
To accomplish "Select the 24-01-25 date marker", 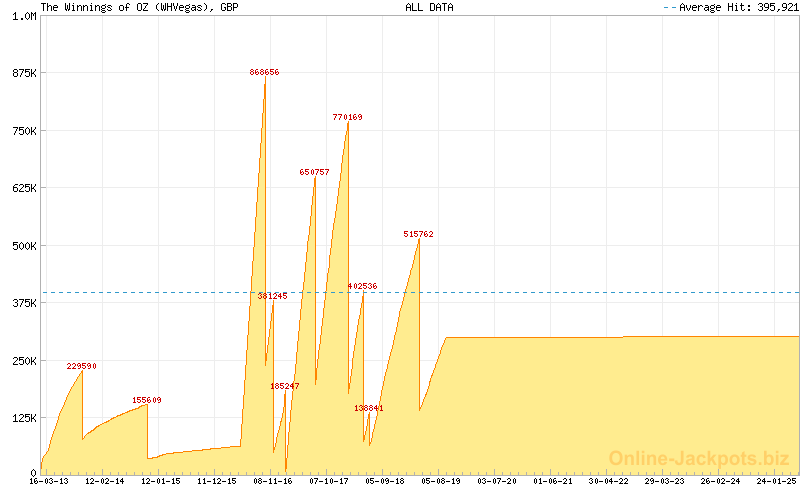I will click(x=776, y=481).
